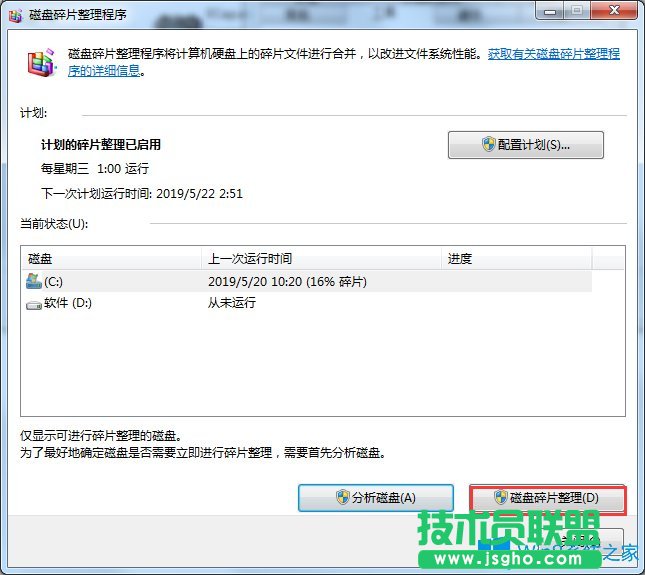Viewport: 645px width, 575px height.
Task: Minimize the Disk Defragmenter window
Action: (x=550, y=11)
